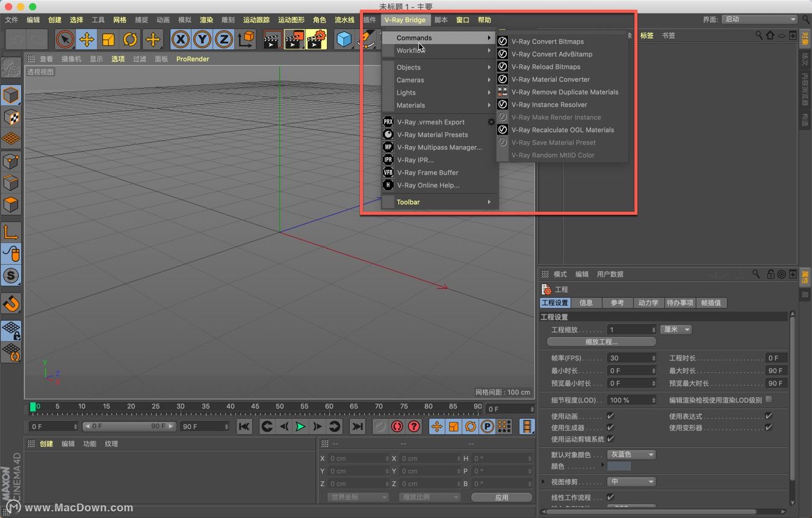The image size is (812, 518).
Task: Click the Locked Workplane icon
Action: tap(11, 331)
